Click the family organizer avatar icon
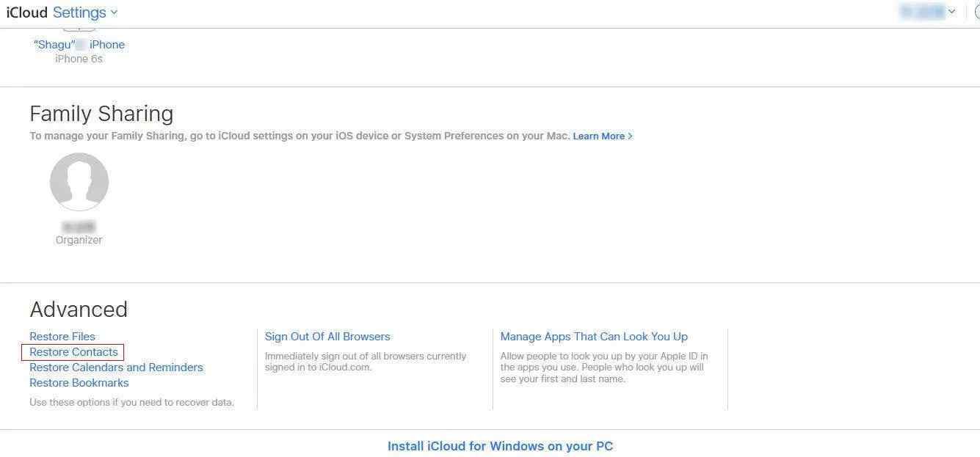This screenshot has height=457, width=980. pyautogui.click(x=79, y=182)
